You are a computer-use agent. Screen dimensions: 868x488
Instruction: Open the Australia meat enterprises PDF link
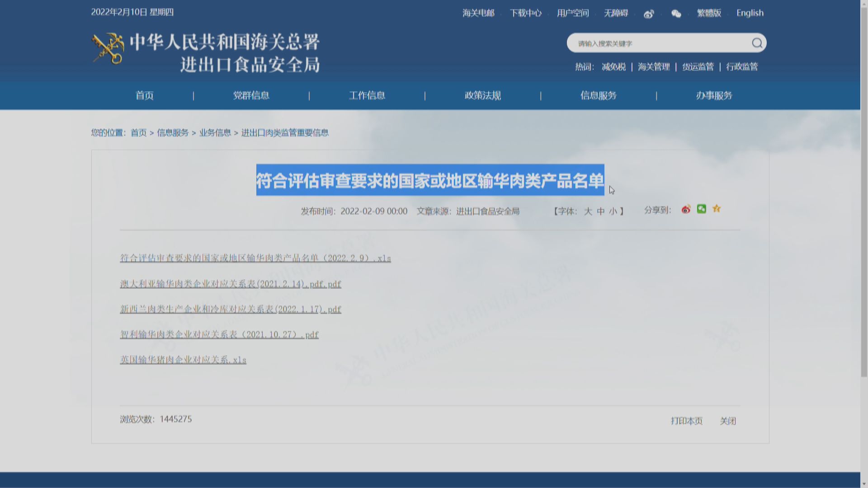(230, 284)
